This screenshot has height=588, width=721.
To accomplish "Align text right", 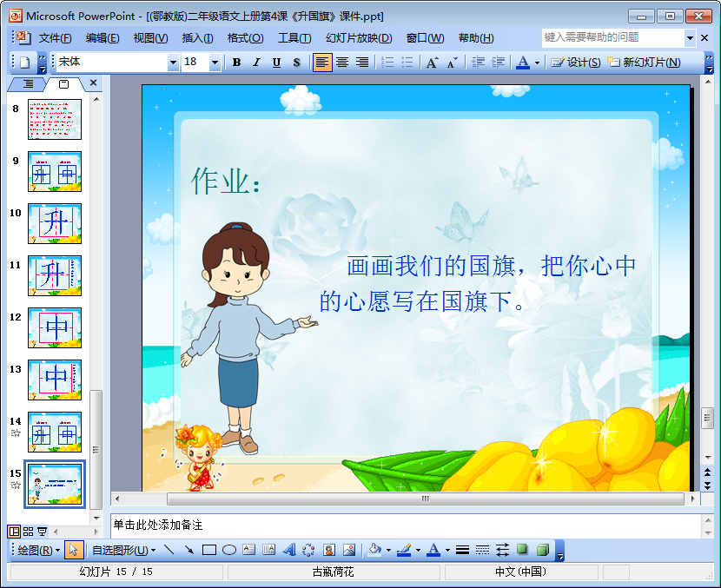I will tap(362, 62).
